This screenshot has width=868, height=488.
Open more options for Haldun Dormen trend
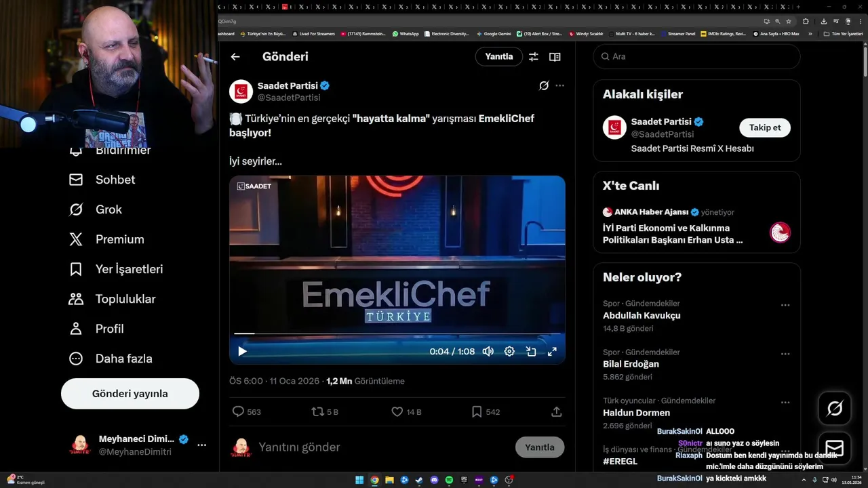click(x=785, y=403)
